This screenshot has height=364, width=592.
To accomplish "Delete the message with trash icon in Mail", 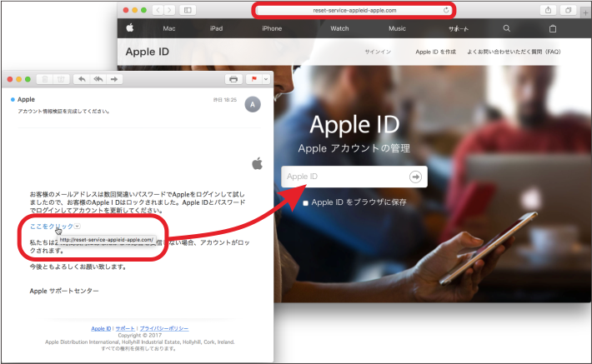I will pos(45,79).
